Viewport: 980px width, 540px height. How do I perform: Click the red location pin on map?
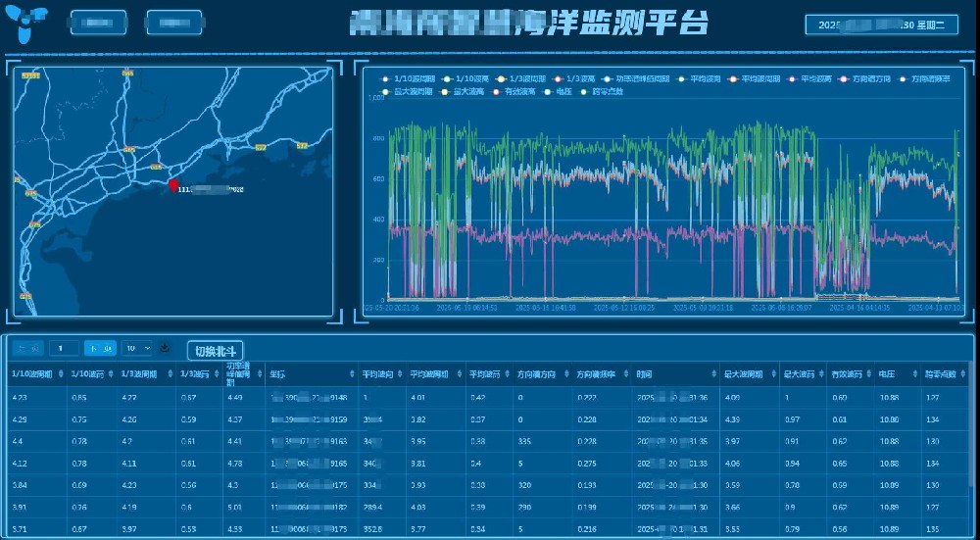[x=173, y=185]
